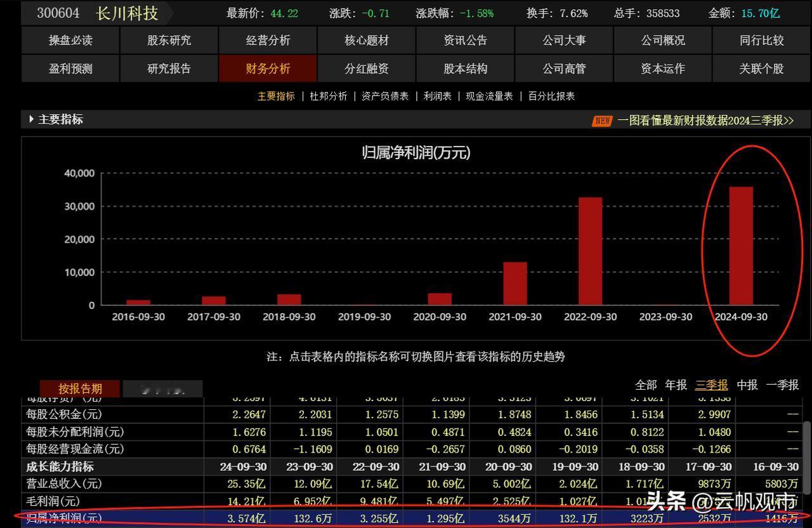
Task: Filter the table by 中报
Action: pos(747,385)
